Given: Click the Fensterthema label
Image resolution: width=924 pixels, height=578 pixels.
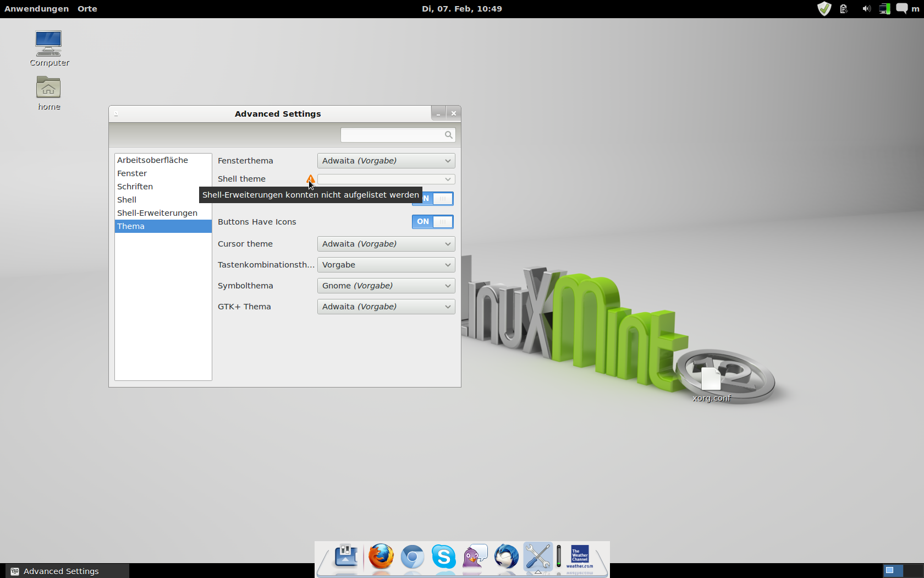Looking at the screenshot, I should pos(245,161).
